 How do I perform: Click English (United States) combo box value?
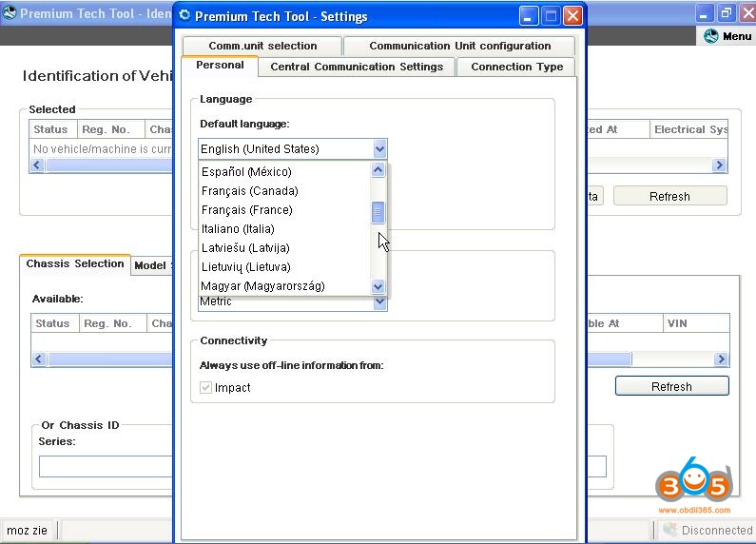pos(285,149)
